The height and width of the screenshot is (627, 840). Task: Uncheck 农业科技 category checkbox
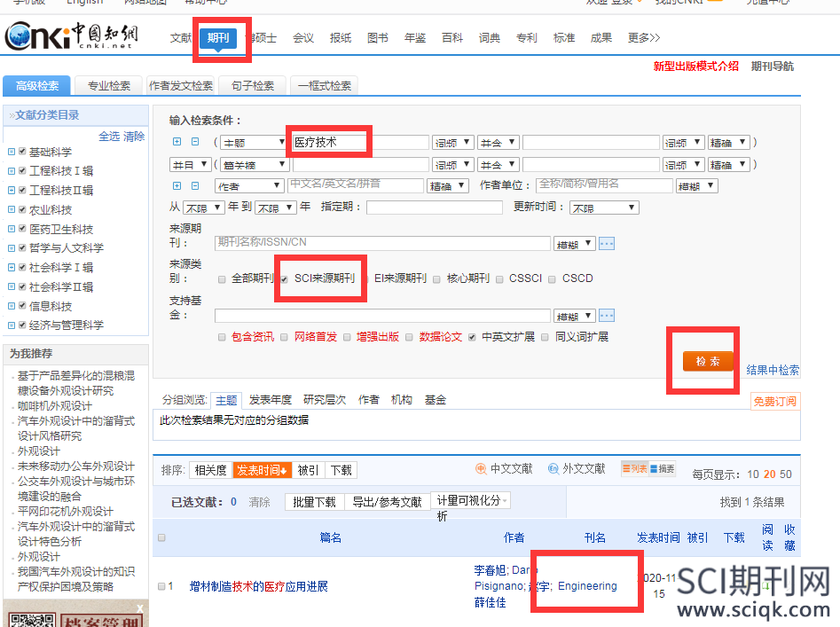point(22,209)
